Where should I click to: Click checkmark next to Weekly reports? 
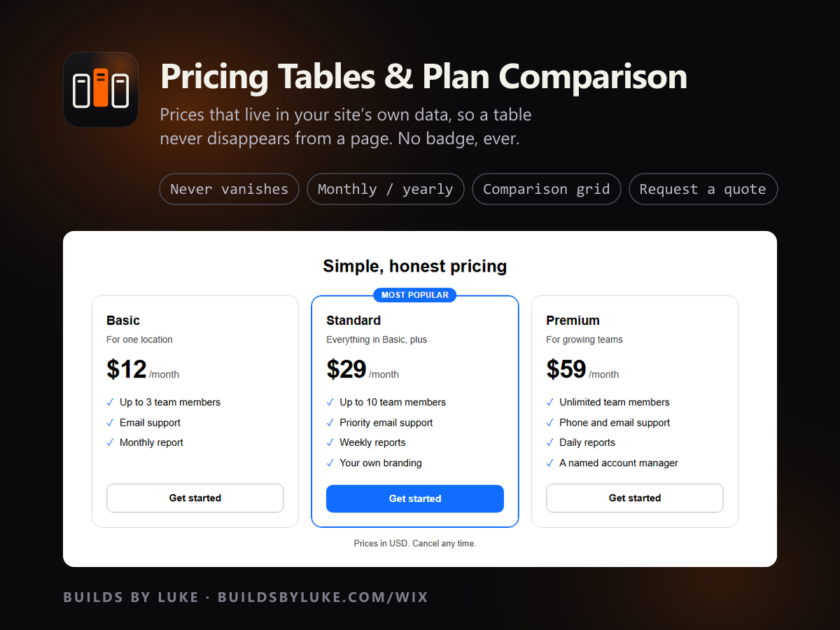coord(330,443)
